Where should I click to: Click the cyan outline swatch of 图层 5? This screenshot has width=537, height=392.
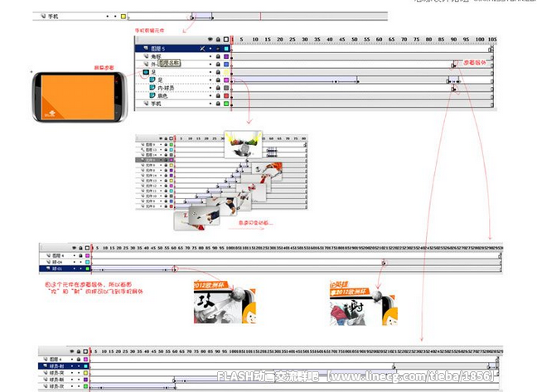point(226,49)
